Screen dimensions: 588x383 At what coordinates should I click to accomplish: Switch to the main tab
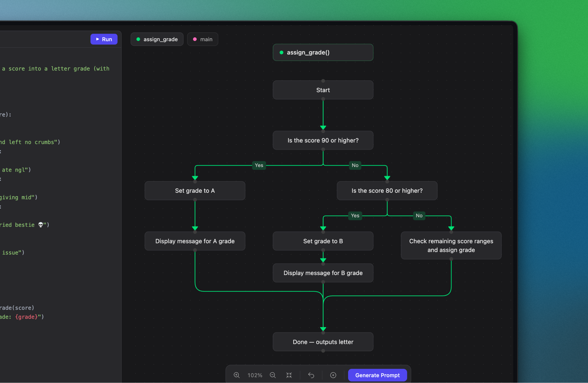203,39
